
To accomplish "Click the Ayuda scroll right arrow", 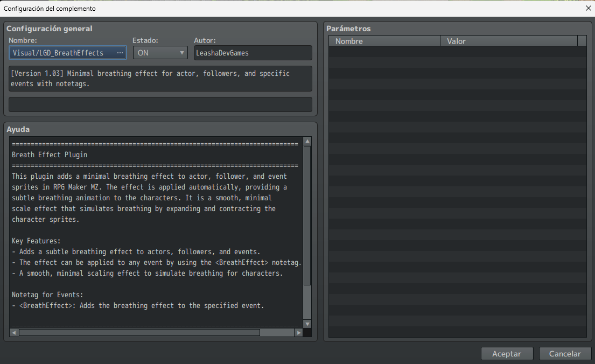I will coord(299,332).
